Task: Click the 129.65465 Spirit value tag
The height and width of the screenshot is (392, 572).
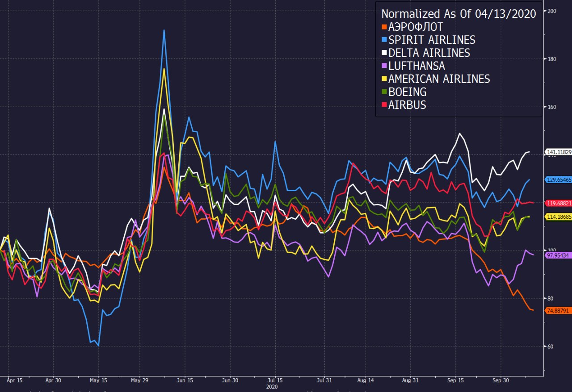Action: (x=559, y=179)
